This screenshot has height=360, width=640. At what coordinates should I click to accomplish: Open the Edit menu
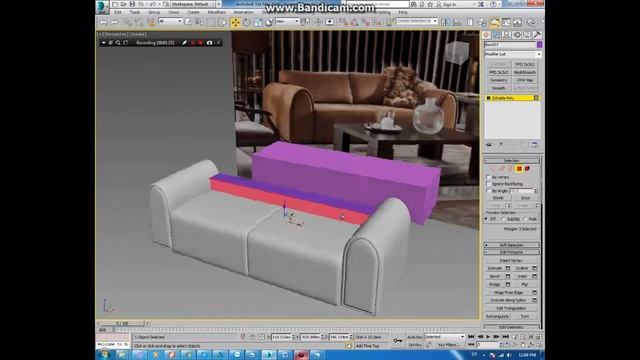(118, 12)
